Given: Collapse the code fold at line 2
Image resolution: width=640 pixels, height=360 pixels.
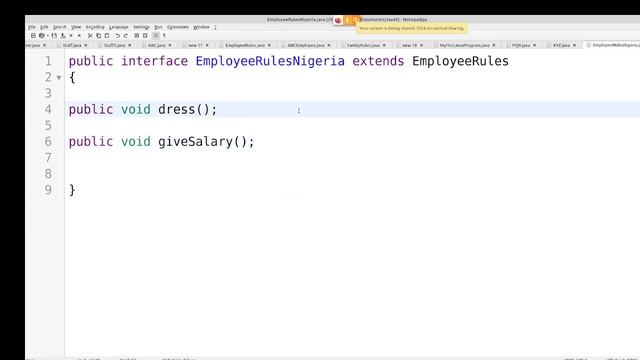Looking at the screenshot, I should [59, 78].
